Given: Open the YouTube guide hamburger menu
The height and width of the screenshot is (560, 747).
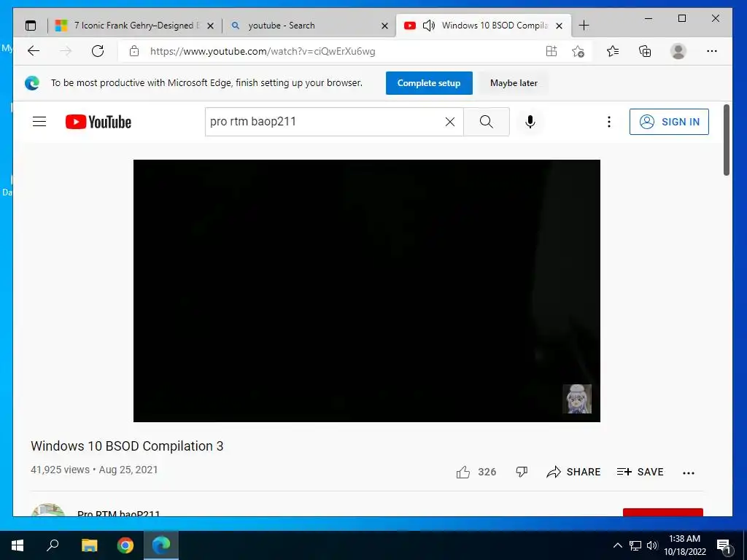Looking at the screenshot, I should [x=39, y=122].
